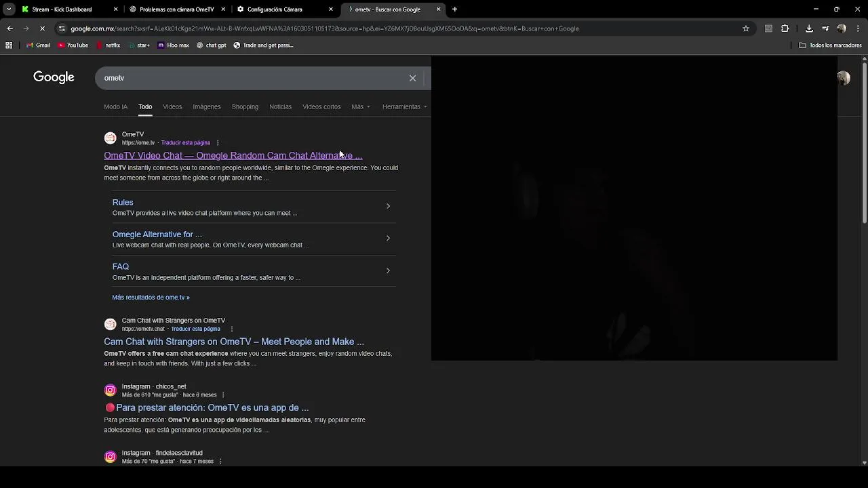Click Traducir esta página for ometv.chat
This screenshot has height=488, width=868.
pyautogui.click(x=196, y=329)
